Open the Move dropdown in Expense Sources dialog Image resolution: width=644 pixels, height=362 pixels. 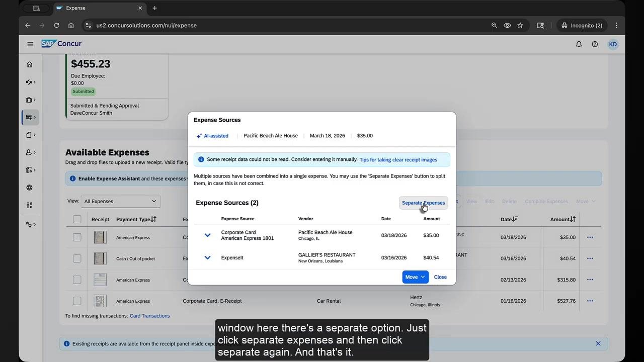(415, 277)
